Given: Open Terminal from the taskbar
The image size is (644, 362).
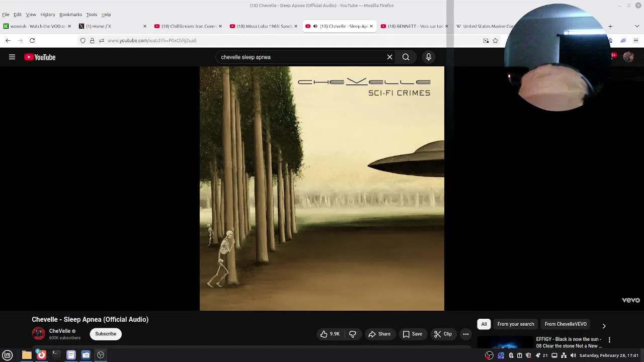Looking at the screenshot, I should click(x=56, y=355).
